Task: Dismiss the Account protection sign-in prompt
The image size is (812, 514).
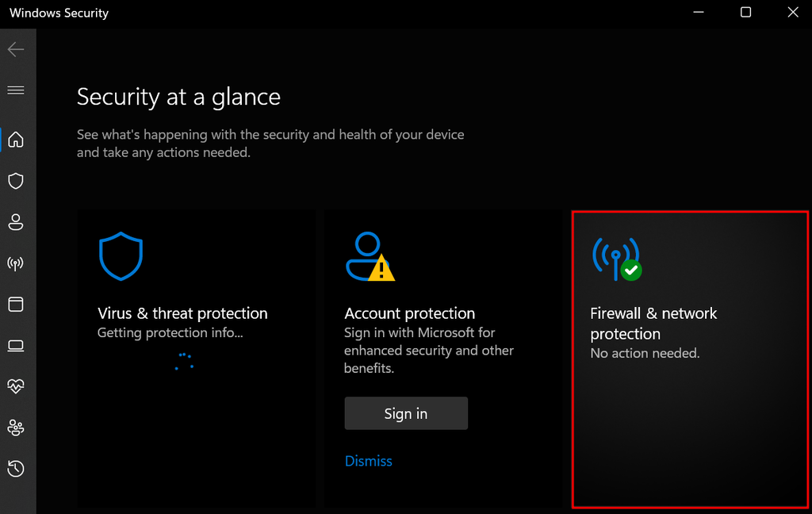Action: pos(368,461)
